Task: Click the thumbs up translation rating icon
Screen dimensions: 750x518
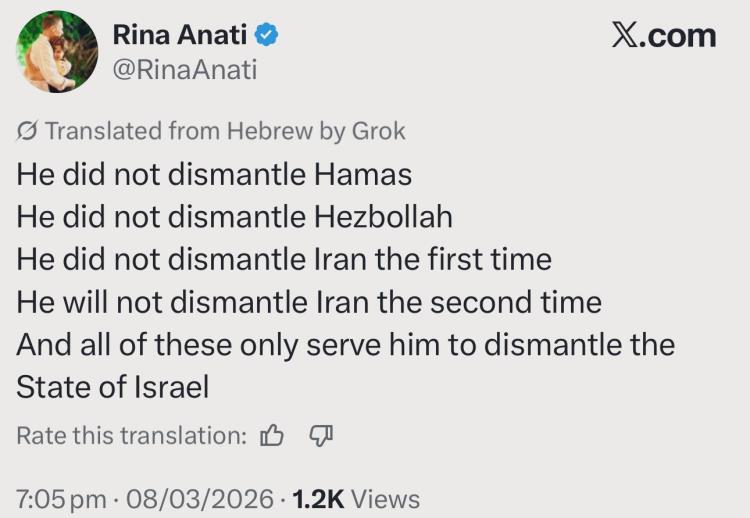Action: pos(271,436)
